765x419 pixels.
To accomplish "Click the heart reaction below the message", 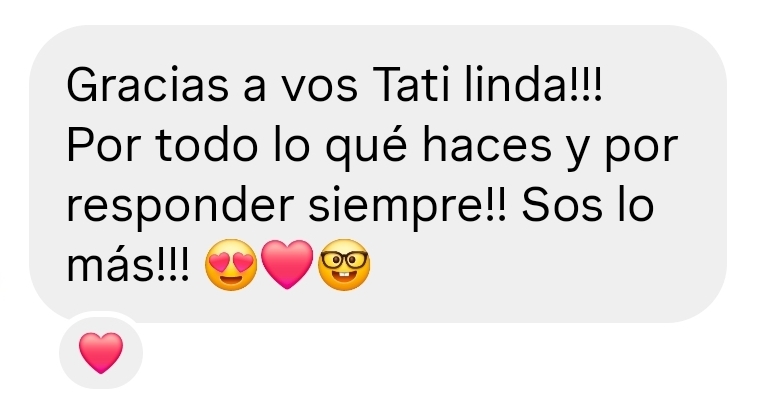I will click(x=101, y=353).
